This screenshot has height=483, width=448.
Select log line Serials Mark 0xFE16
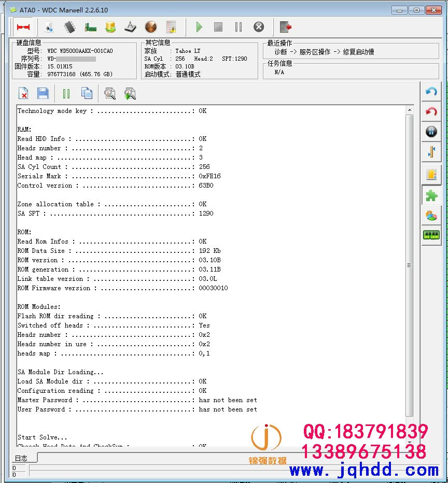[119, 176]
